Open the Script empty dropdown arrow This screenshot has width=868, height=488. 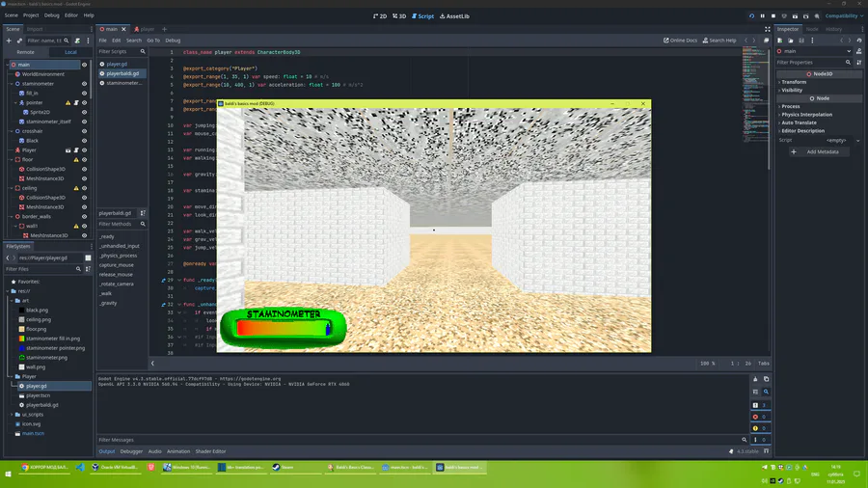[x=858, y=141]
